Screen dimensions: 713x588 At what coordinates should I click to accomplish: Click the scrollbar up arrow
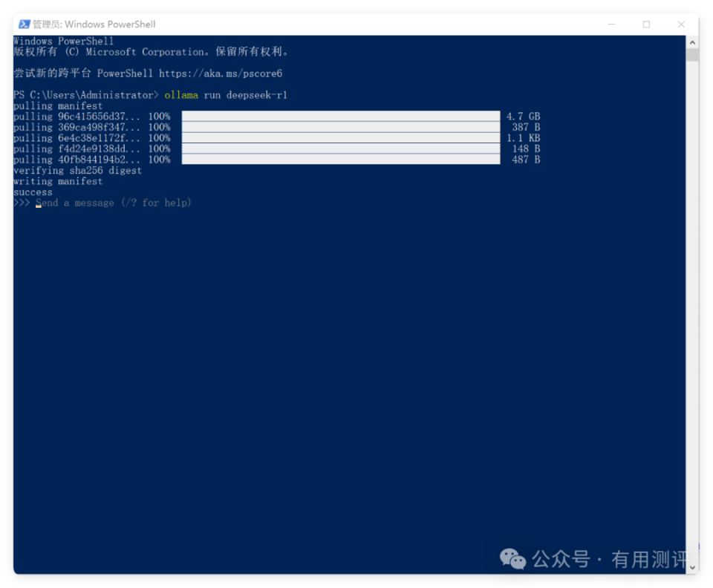(692, 42)
